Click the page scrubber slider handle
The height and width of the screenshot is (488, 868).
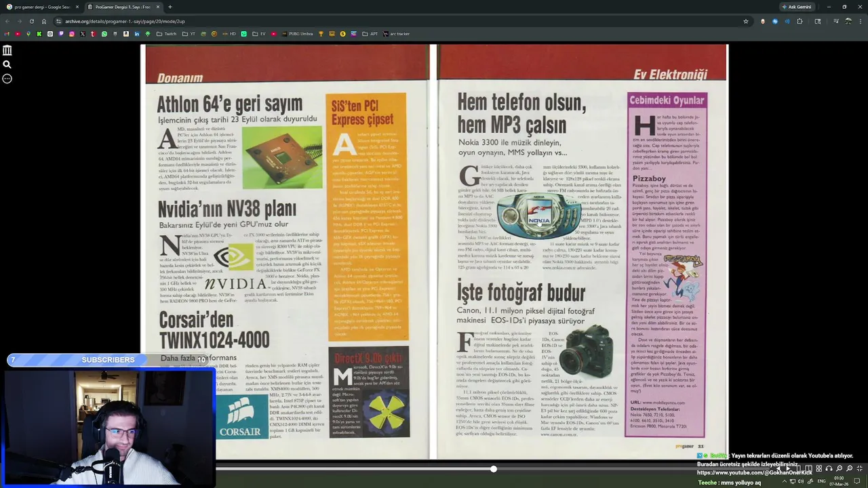(494, 468)
